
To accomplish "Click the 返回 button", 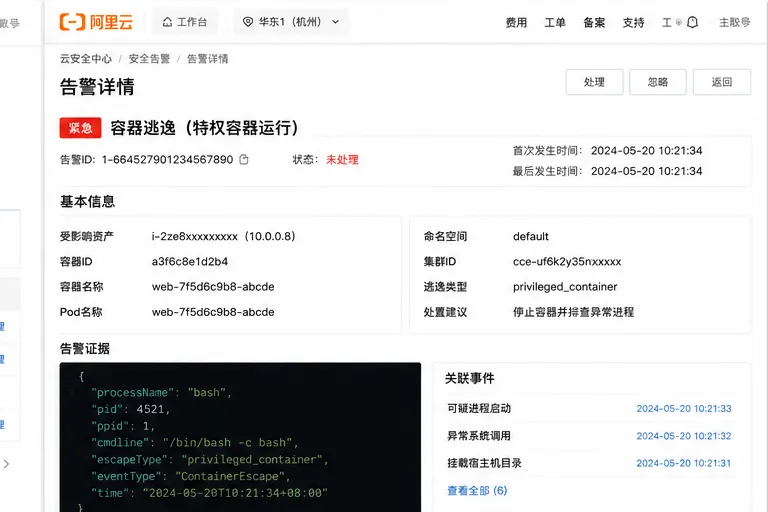I will click(722, 82).
